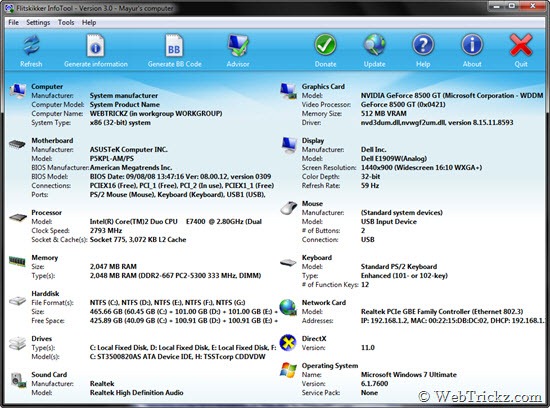The height and width of the screenshot is (408, 550).
Task: Show the About info icon
Action: 472,45
